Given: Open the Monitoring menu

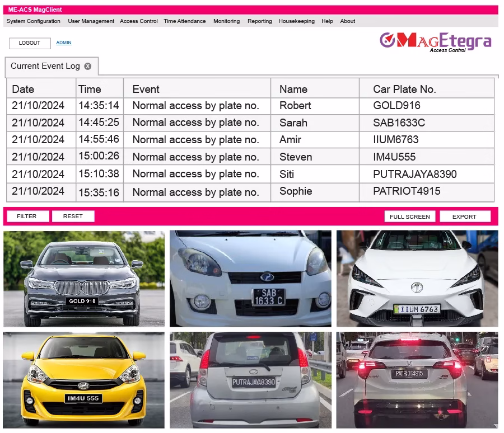Looking at the screenshot, I should click(227, 21).
